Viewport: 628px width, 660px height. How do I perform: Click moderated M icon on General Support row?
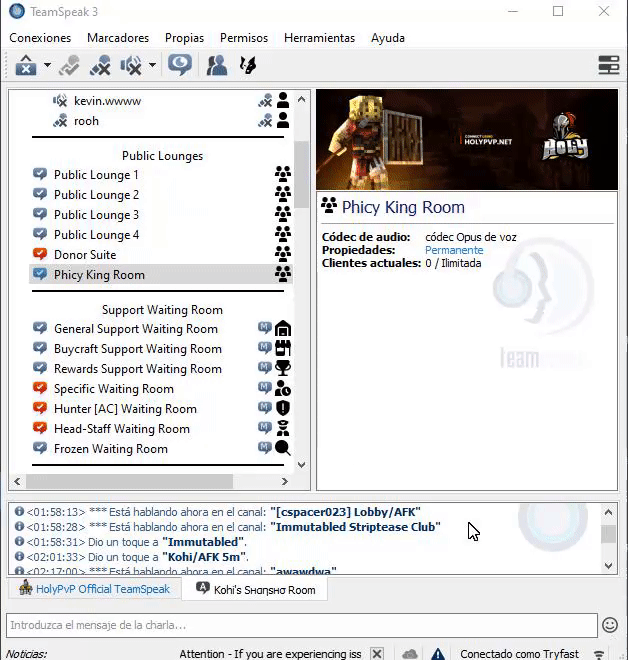click(x=265, y=328)
